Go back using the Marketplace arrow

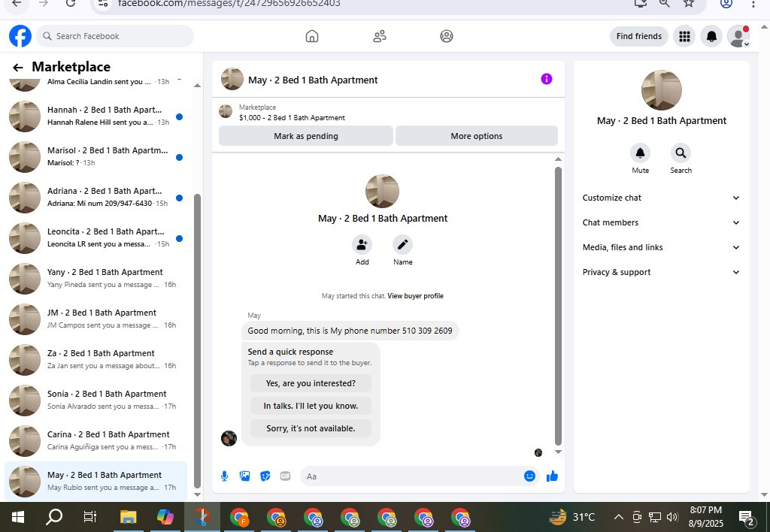pos(18,67)
